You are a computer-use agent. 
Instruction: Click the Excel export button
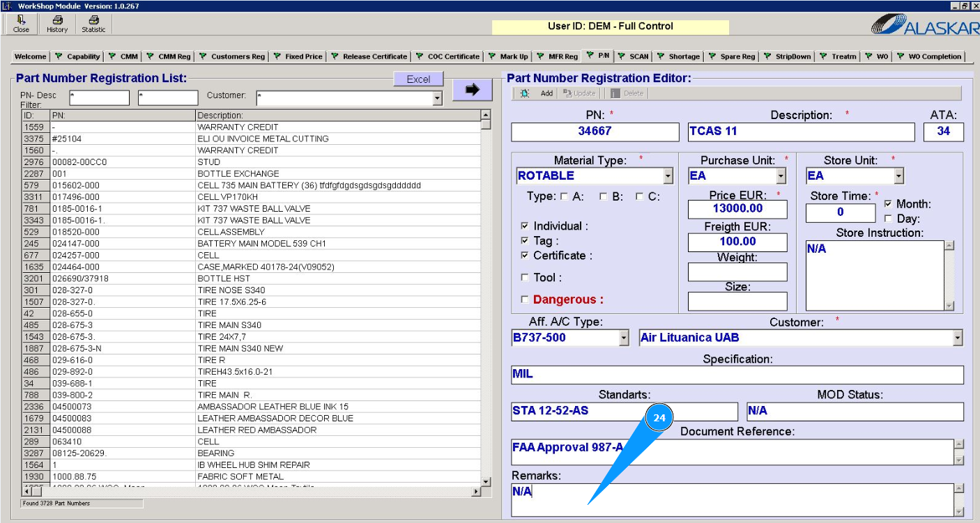(418, 79)
